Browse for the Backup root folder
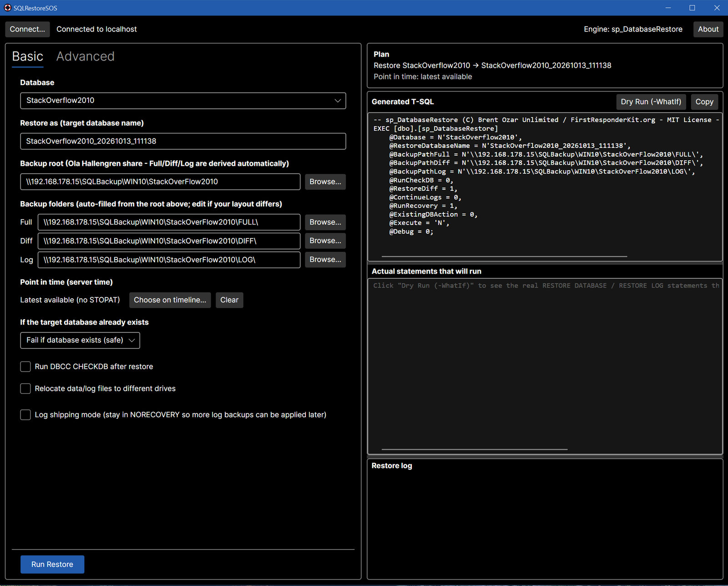This screenshot has height=586, width=728. pos(325,182)
